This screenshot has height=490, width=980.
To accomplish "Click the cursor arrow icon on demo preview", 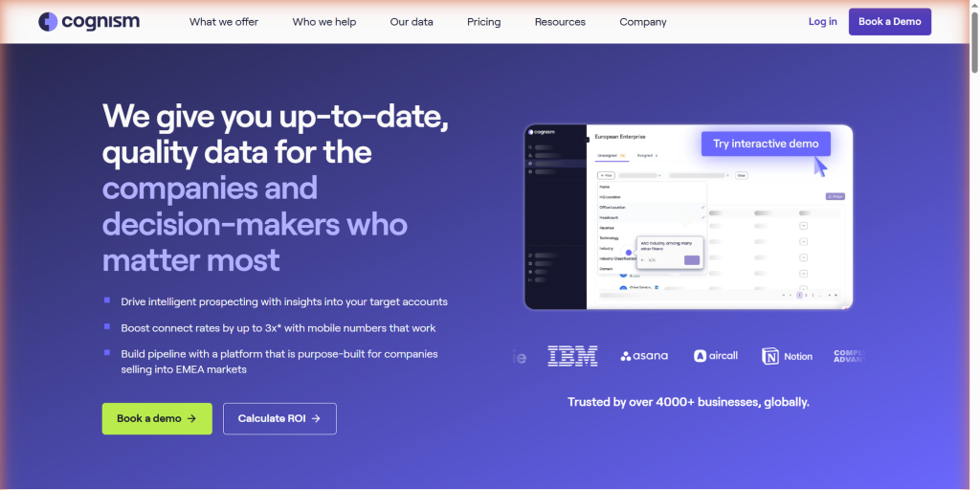I will point(820,167).
